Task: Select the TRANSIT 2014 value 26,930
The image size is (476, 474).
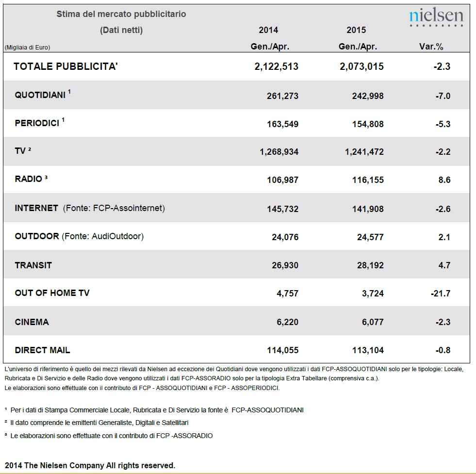Action: tap(285, 265)
